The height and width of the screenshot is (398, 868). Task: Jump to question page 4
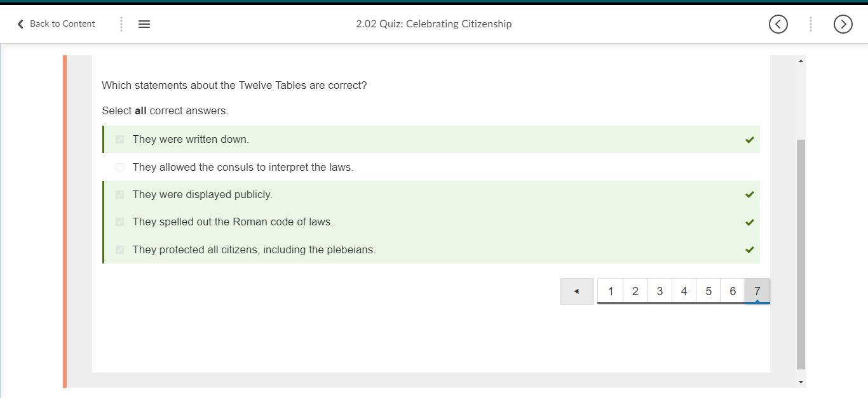(684, 291)
